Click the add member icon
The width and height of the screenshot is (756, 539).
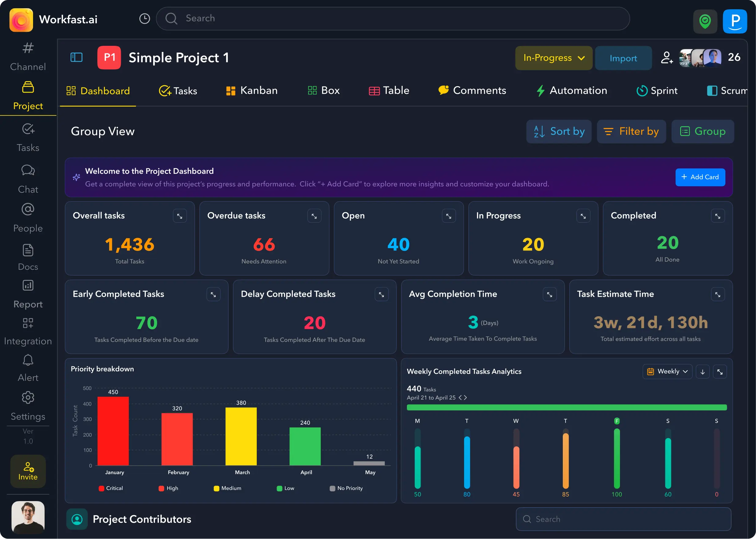click(667, 57)
